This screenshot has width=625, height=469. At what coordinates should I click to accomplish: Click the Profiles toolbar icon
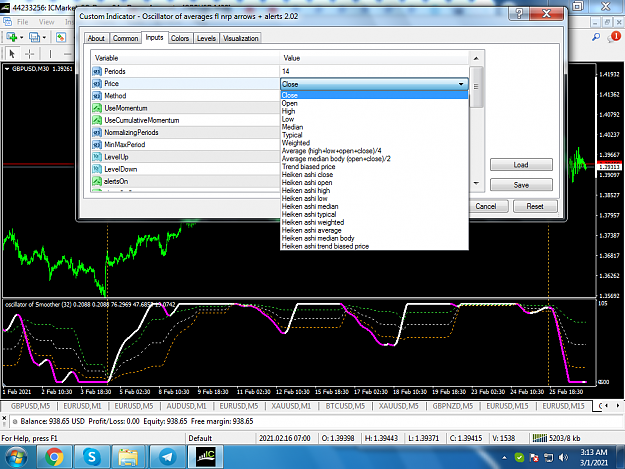(34, 37)
